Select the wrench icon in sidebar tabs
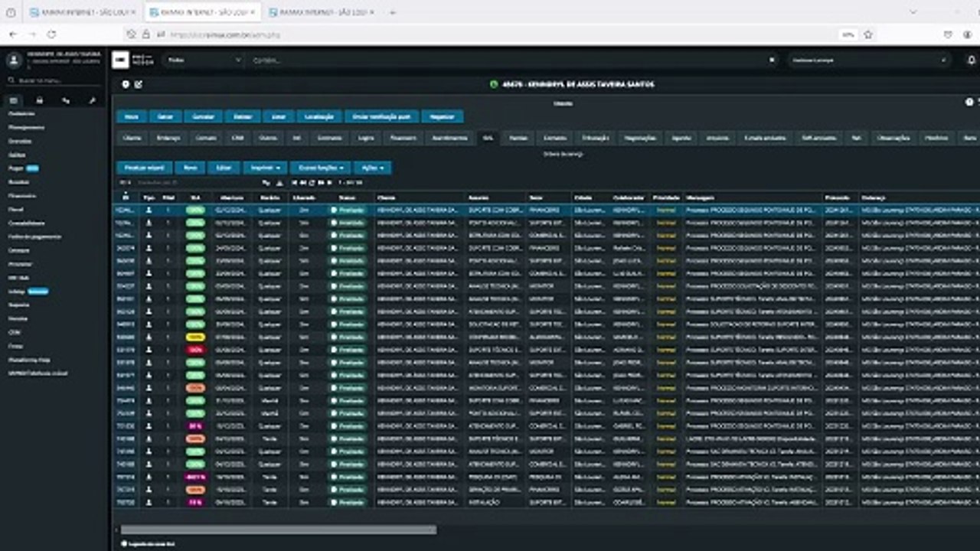This screenshot has width=980, height=551. [92, 100]
